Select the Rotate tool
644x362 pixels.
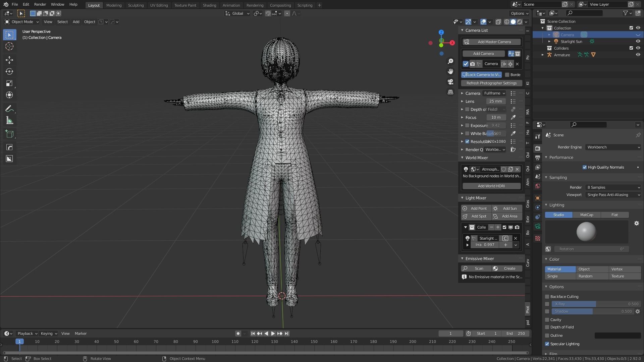pyautogui.click(x=9, y=71)
